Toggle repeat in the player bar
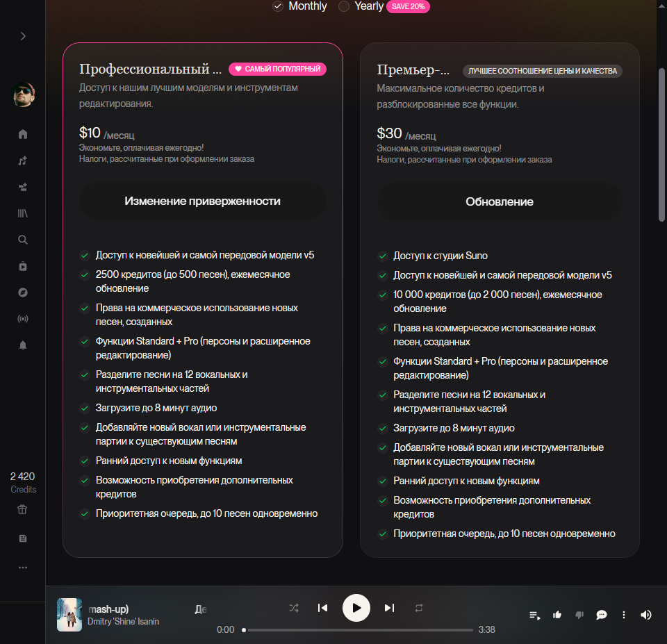 point(419,608)
